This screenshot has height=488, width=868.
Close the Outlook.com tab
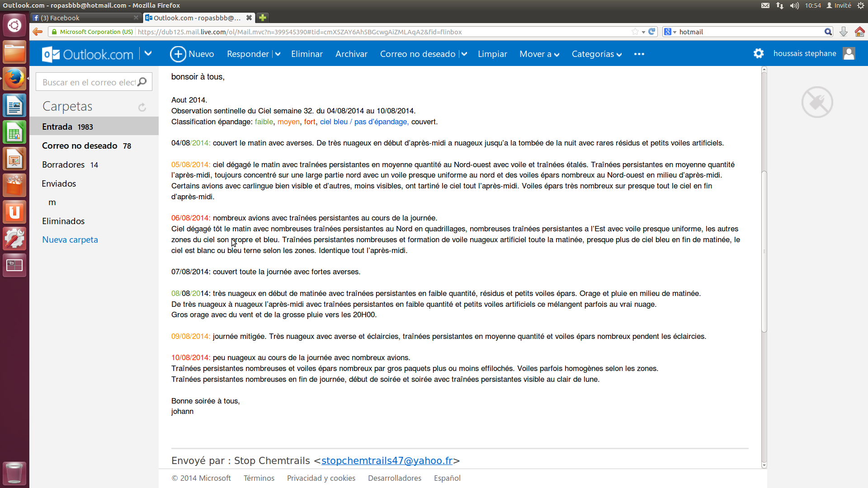(249, 18)
